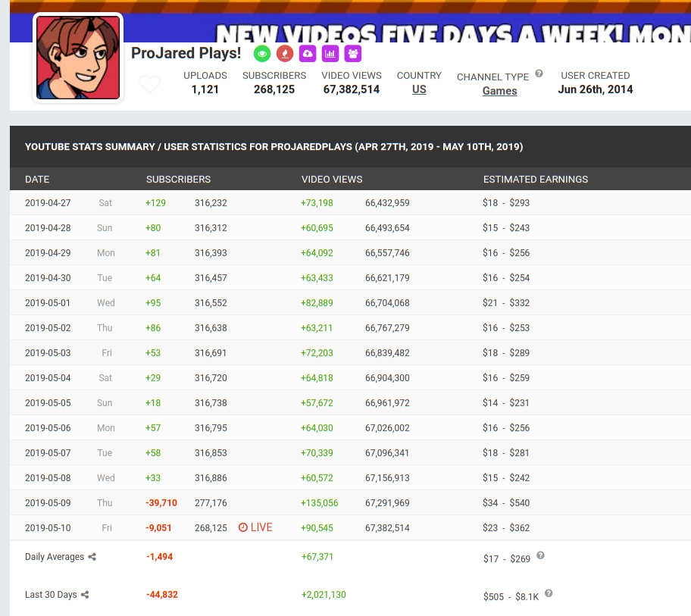Click the DATE column header

(x=37, y=180)
